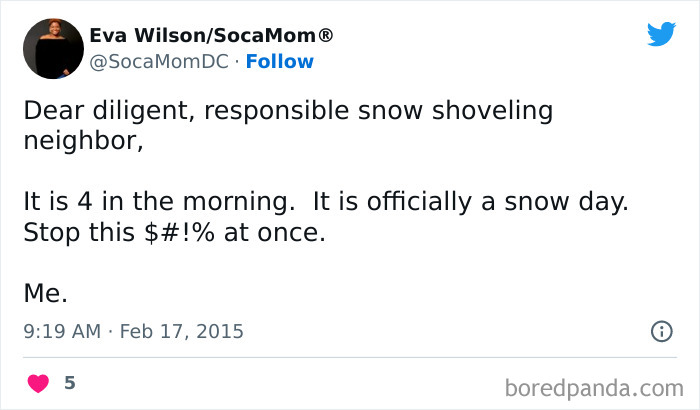700x410 pixels.
Task: Open the @SocaMomDC handle link
Action: tap(160, 62)
